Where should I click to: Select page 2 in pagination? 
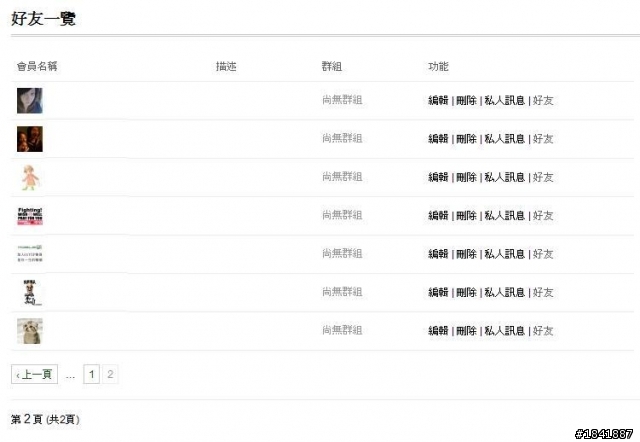110,374
